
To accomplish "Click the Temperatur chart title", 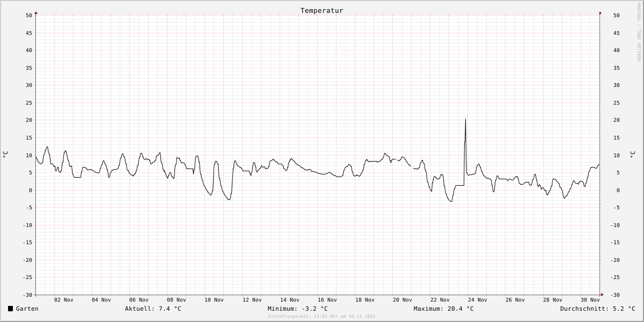I will click(x=321, y=11).
